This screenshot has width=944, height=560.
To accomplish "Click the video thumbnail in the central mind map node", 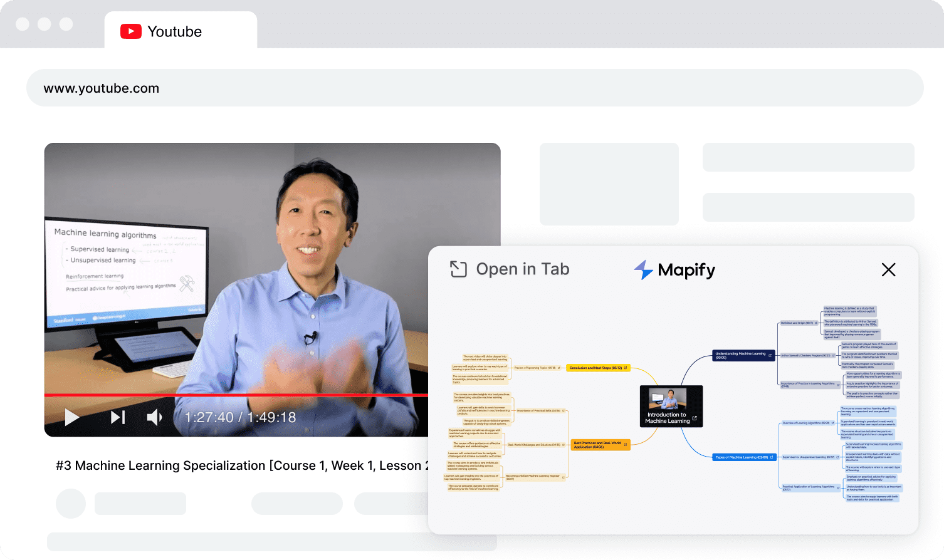I will point(667,399).
